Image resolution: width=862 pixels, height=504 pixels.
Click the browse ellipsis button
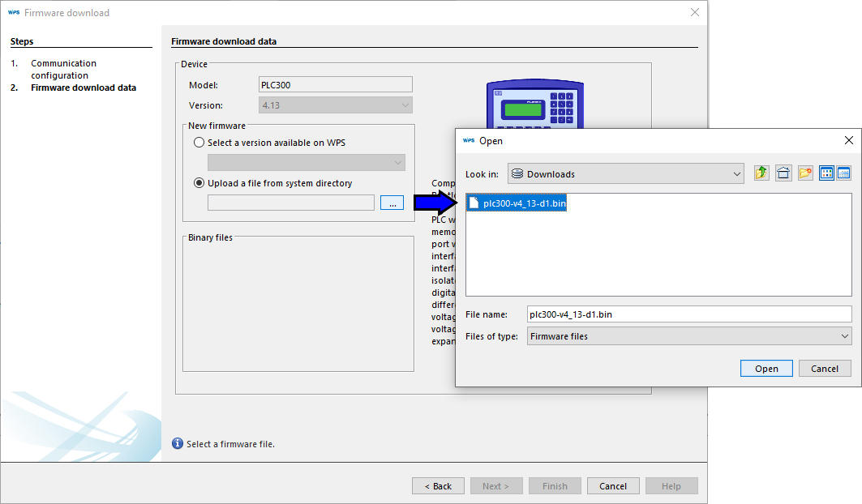pyautogui.click(x=392, y=203)
